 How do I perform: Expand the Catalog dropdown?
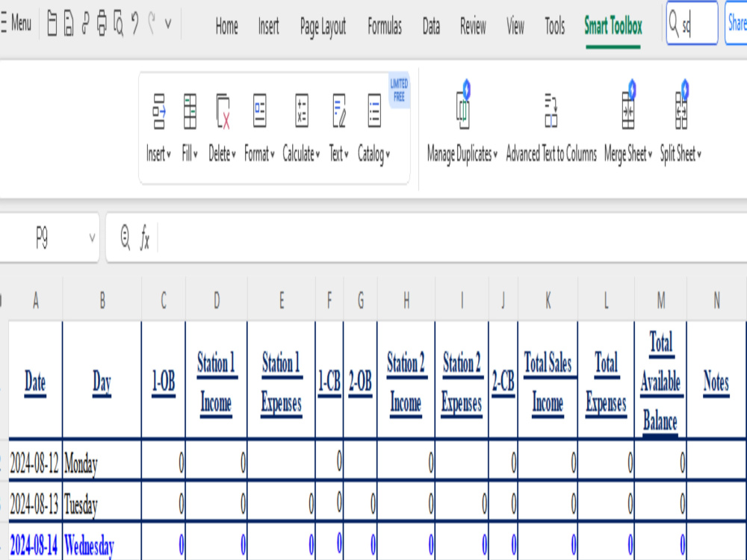click(x=374, y=155)
